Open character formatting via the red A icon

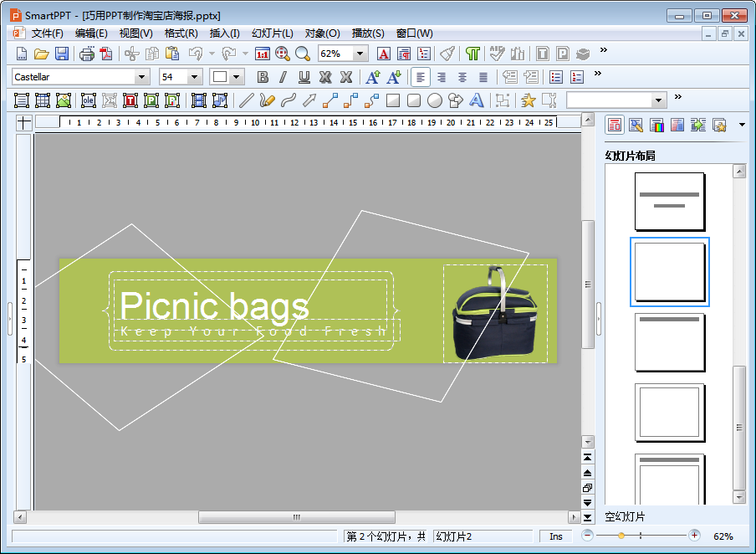pyautogui.click(x=383, y=54)
